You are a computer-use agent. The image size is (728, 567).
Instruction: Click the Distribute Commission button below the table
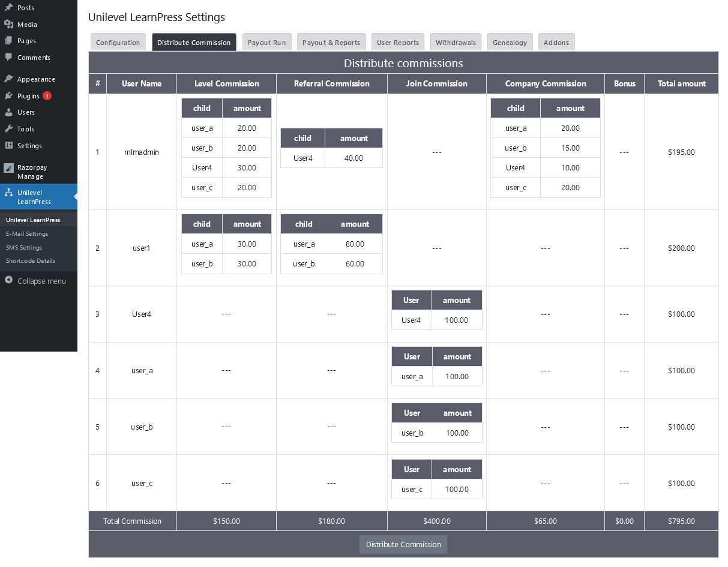[x=403, y=544]
